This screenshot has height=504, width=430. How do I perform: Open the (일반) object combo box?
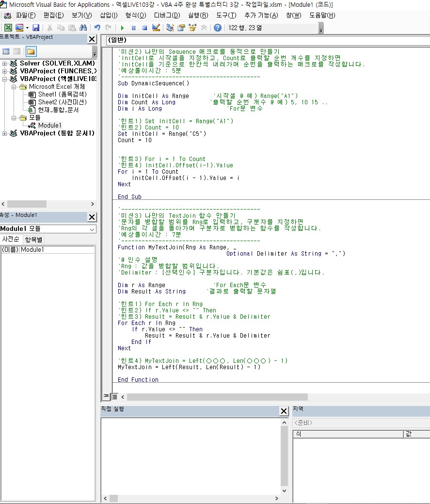coord(268,40)
